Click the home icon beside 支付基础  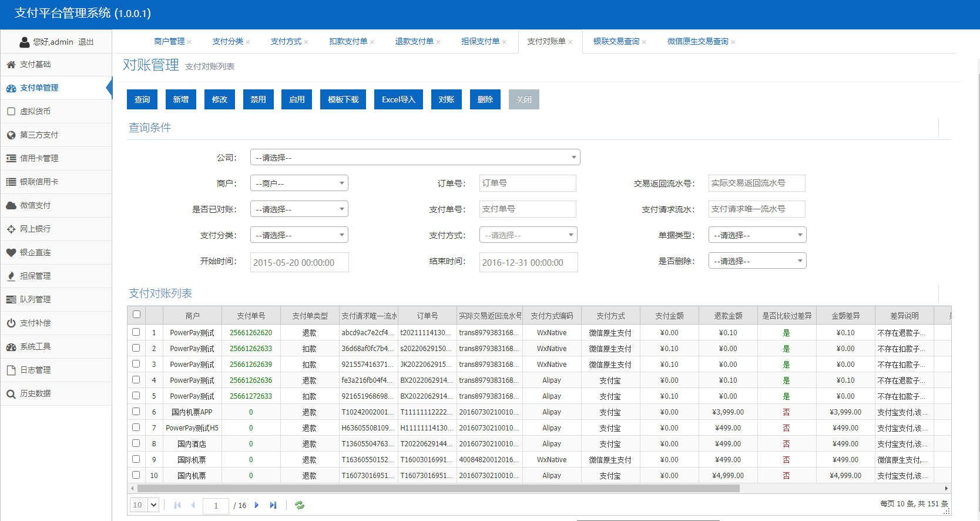[11, 65]
